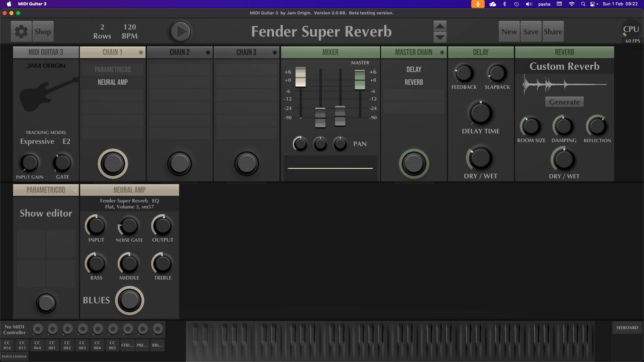
Task: Select next patch with down arrow
Action: tap(440, 37)
